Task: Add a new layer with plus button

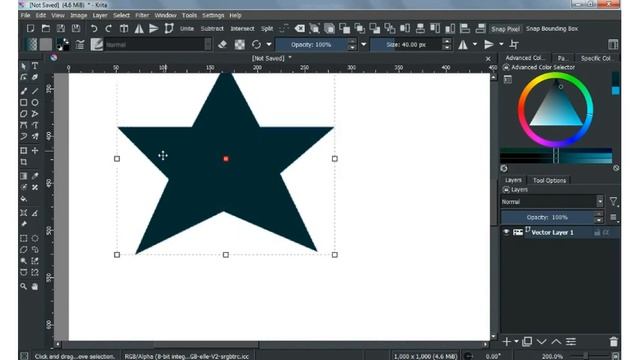Action: click(507, 342)
